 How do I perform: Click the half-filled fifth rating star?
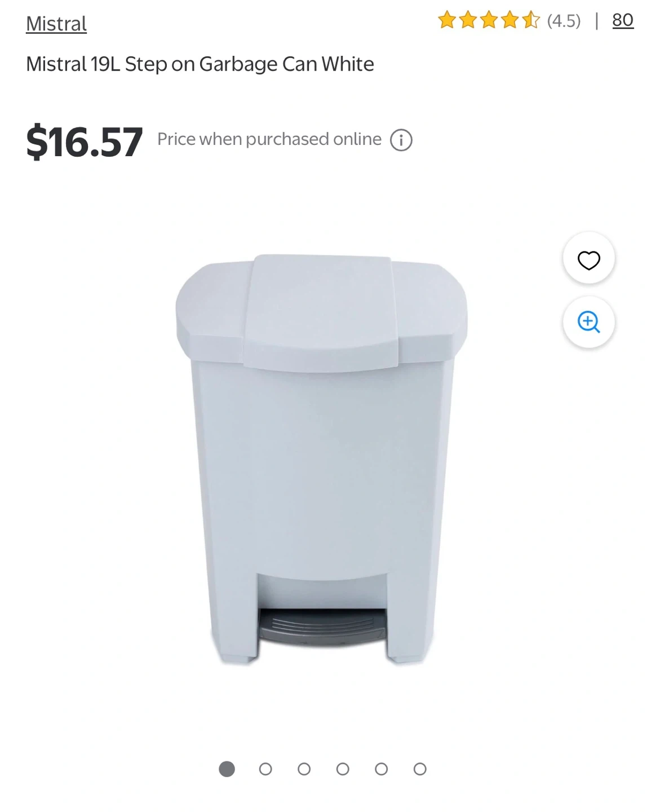click(x=530, y=20)
